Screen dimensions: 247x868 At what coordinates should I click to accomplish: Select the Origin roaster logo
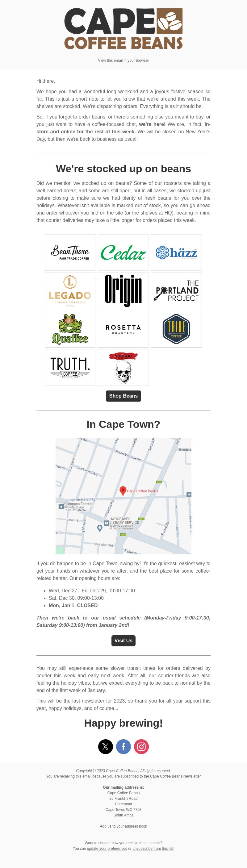point(123,291)
